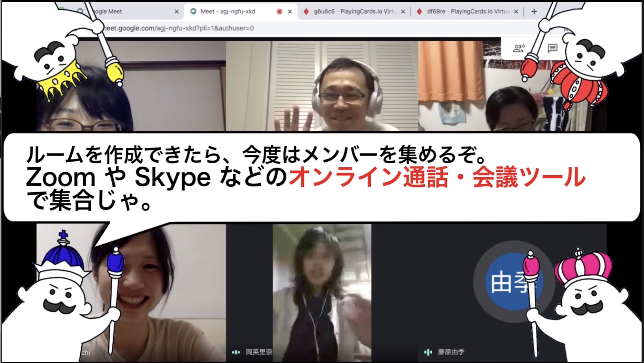This screenshot has height=363, width=644.
Task: Open the participants list showing 6 people
Action: coord(519,48)
